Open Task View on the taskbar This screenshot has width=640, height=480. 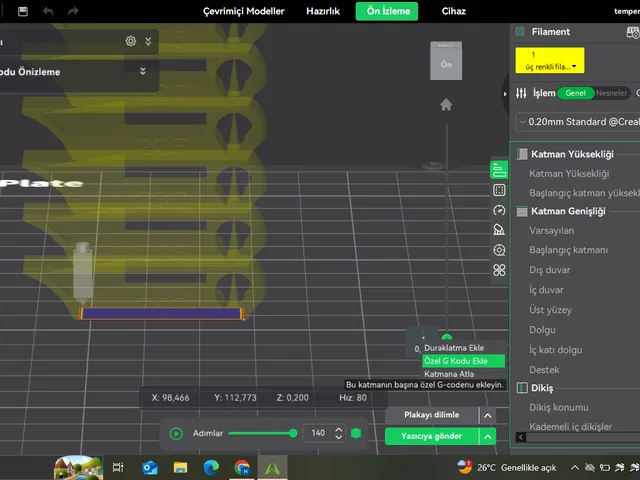click(x=118, y=467)
